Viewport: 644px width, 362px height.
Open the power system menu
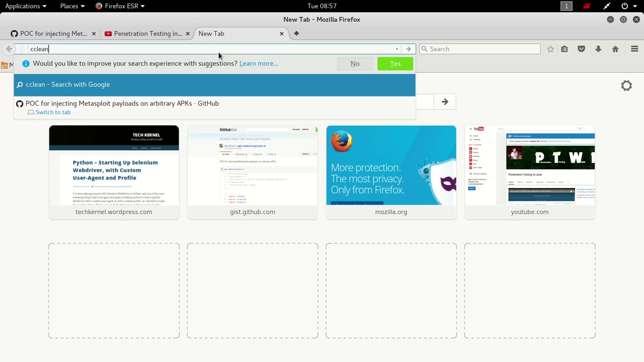(628, 6)
